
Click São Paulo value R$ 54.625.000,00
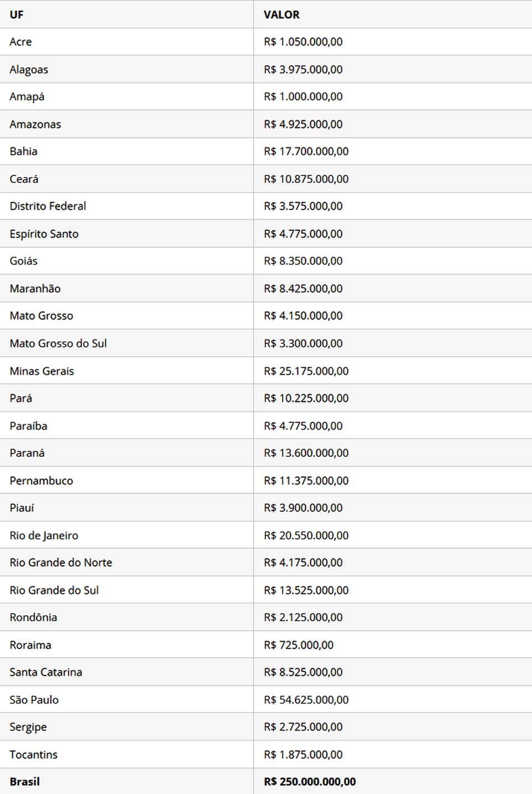click(x=306, y=700)
